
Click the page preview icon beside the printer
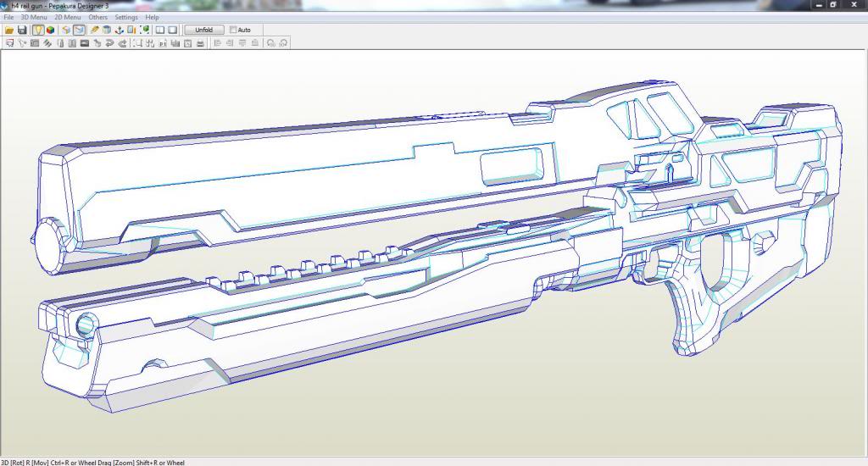click(187, 43)
